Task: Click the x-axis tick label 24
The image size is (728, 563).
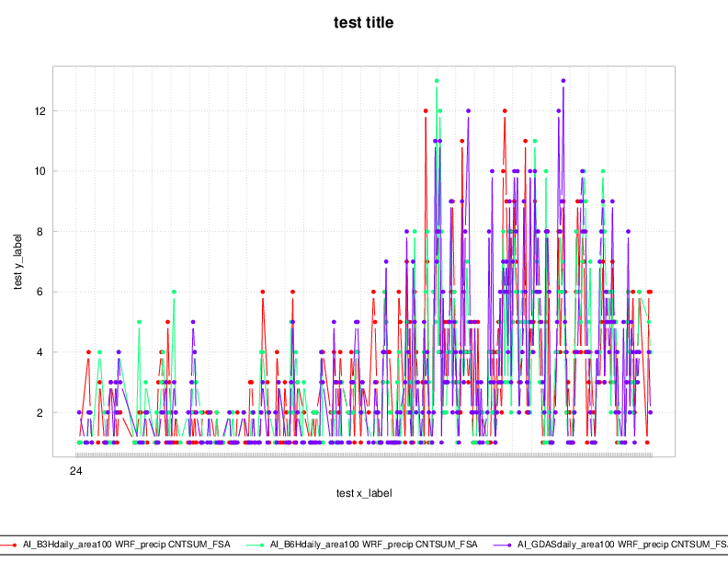Action: click(77, 470)
